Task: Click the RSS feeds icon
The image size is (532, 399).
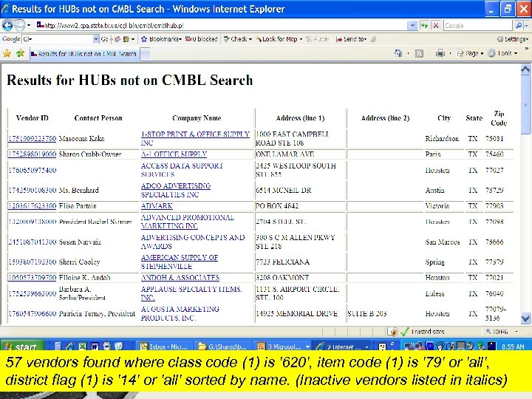Action: (420, 54)
